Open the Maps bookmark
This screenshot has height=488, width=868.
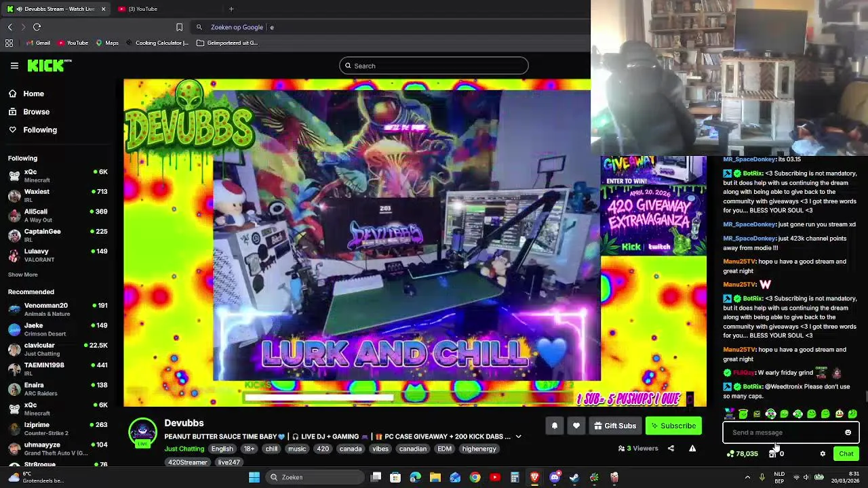tap(107, 43)
